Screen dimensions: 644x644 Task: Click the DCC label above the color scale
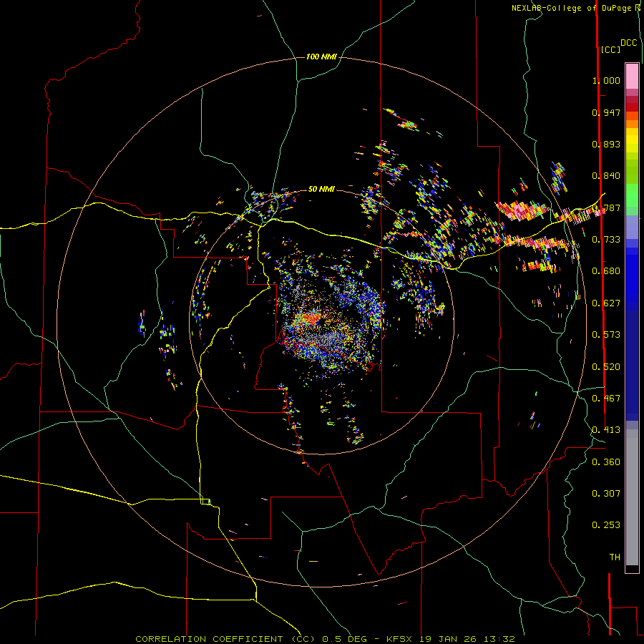click(628, 43)
